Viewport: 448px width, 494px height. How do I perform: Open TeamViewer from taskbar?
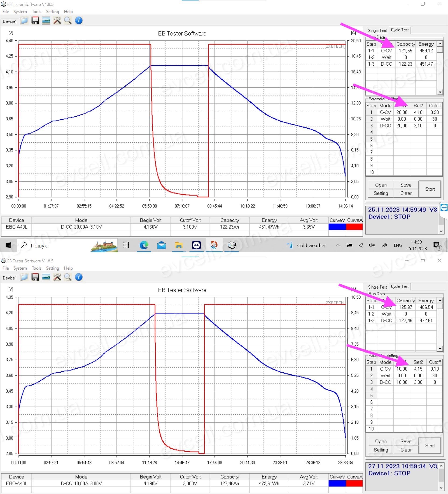[x=196, y=245]
